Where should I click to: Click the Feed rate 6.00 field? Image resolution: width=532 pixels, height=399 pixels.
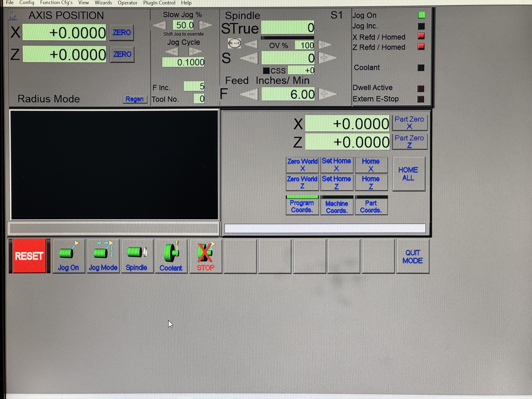[x=288, y=94]
